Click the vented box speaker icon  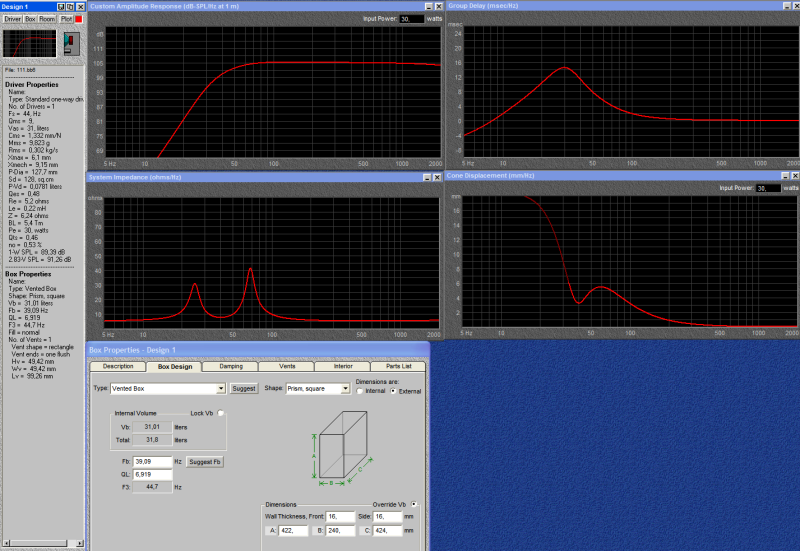71,43
